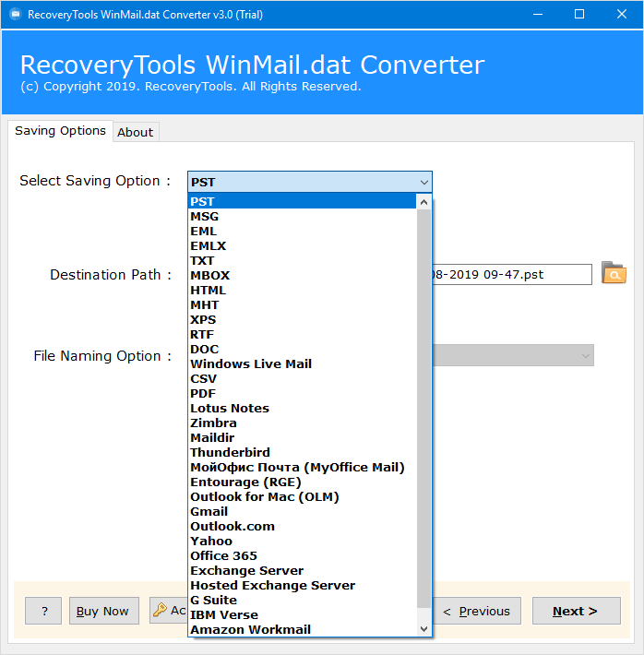This screenshot has height=655, width=644.
Task: Pick Amazon Workmail from the list
Action: point(302,629)
